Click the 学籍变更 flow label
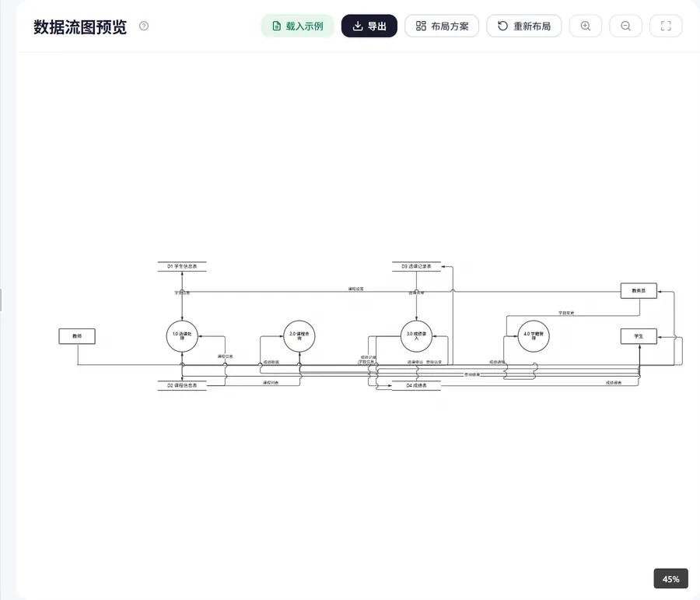700x600 pixels. (x=566, y=313)
